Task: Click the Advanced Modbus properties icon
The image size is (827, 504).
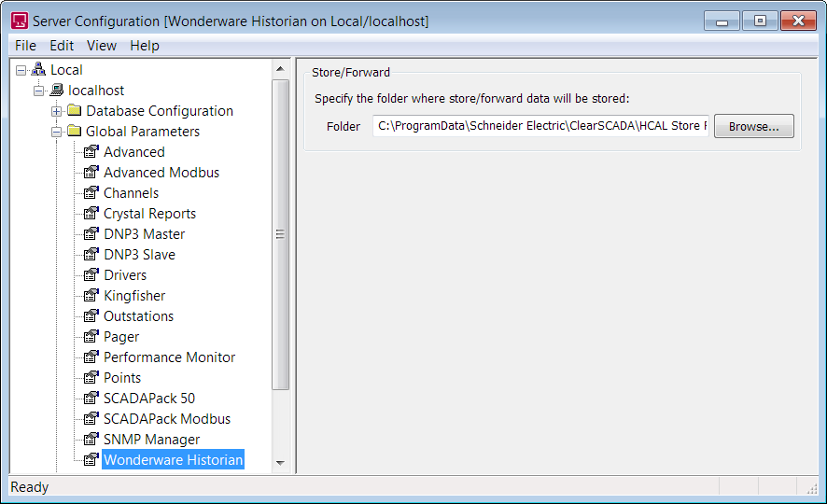Action: (91, 172)
